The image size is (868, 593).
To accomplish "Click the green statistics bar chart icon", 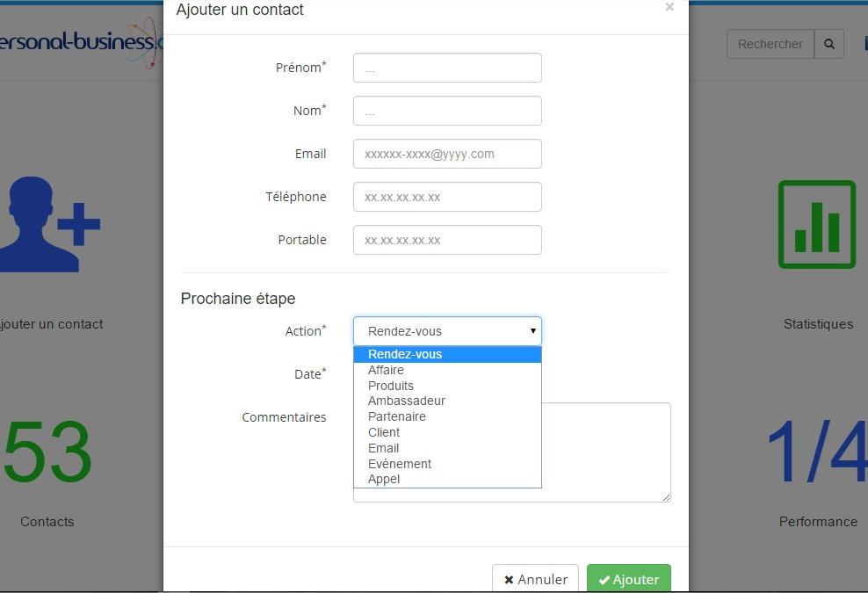I will click(816, 225).
